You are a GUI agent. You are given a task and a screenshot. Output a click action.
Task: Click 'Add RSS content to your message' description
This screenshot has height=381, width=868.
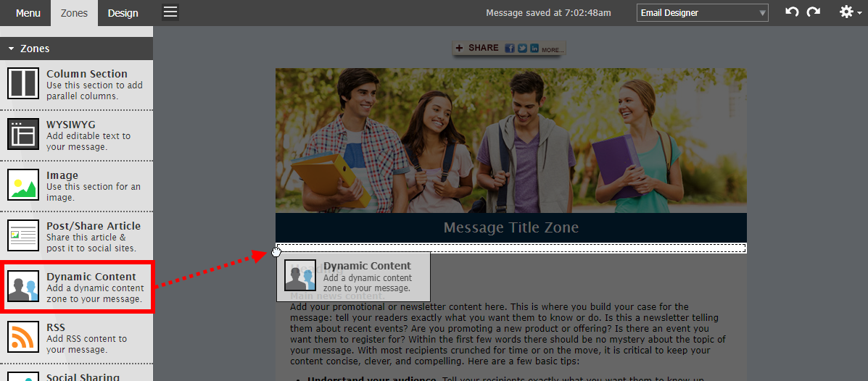tap(86, 344)
